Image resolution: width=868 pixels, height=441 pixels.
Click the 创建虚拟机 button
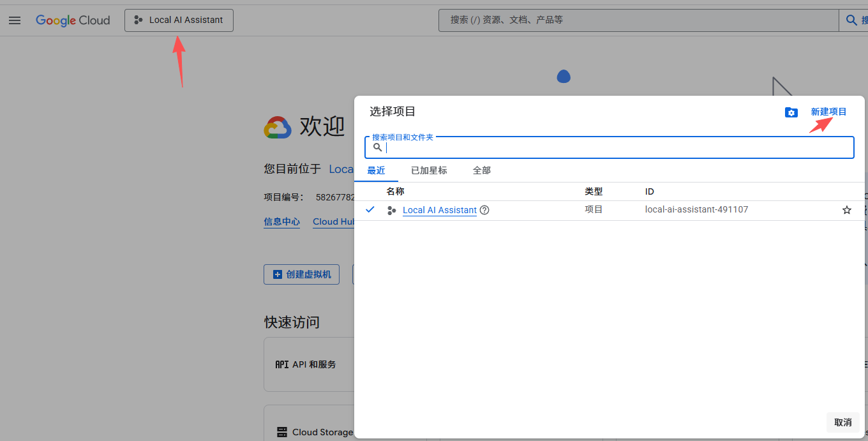(x=302, y=274)
